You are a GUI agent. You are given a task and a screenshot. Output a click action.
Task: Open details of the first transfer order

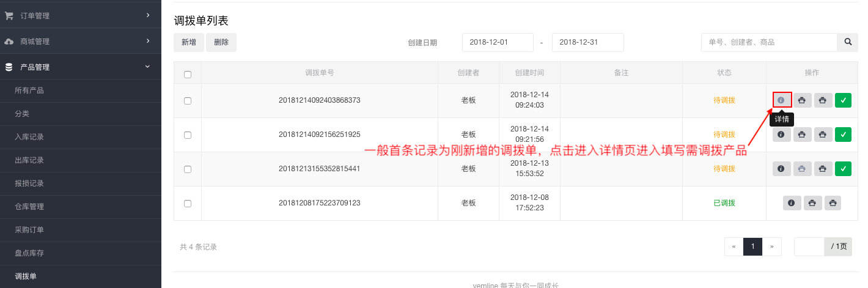782,100
